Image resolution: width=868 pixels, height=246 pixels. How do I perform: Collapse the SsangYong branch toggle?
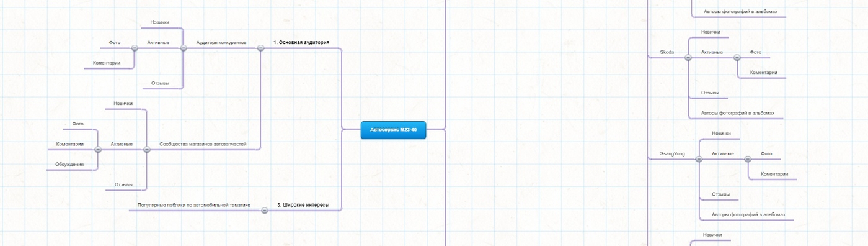[x=699, y=158]
